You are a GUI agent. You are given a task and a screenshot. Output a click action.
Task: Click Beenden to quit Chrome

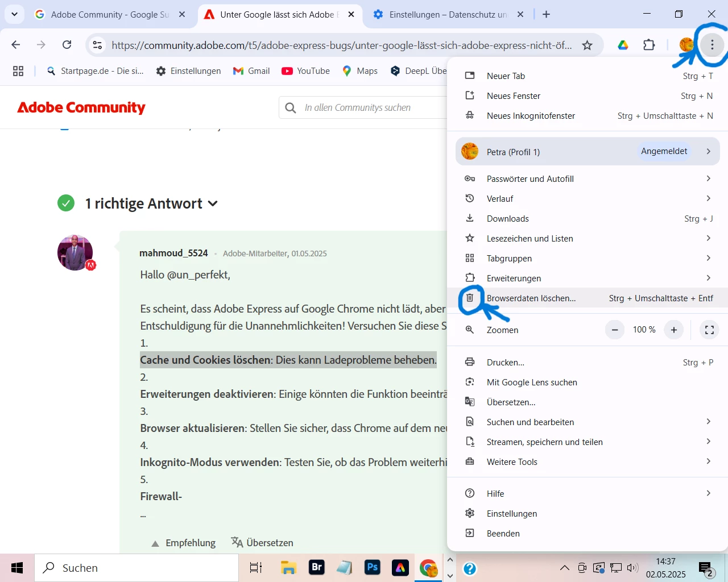588,534
